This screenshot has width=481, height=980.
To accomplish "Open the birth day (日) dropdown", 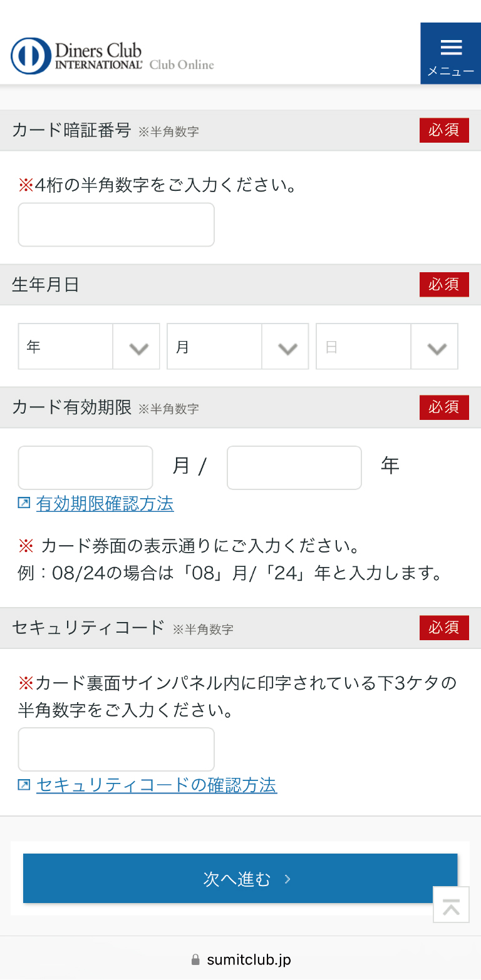I will [x=386, y=346].
